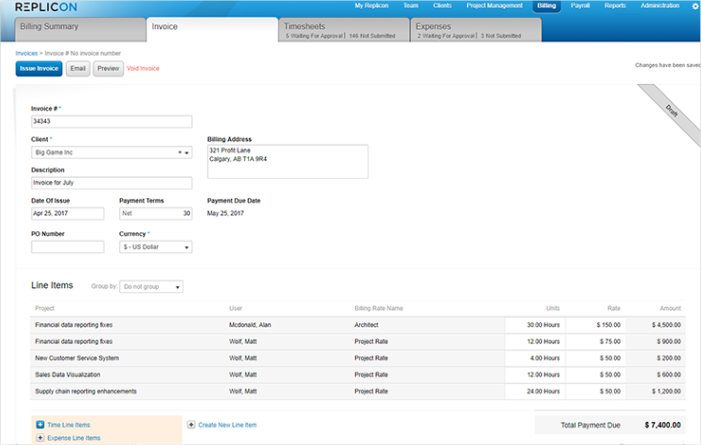Open the Clients menu
Image resolution: width=701 pixels, height=445 pixels.
442,5
